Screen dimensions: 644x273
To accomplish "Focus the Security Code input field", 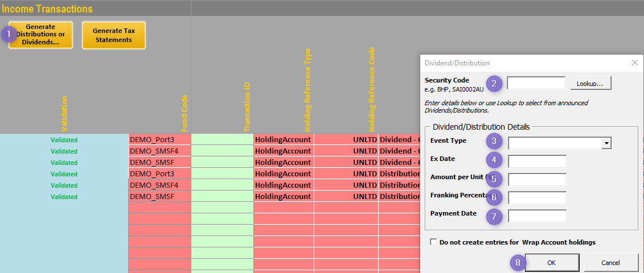I will coord(536,83).
